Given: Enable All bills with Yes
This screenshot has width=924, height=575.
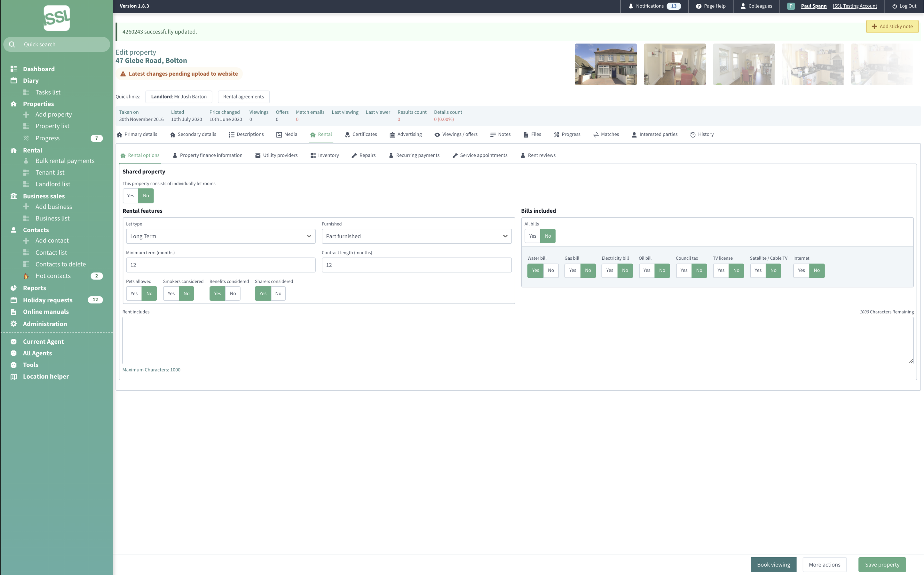Looking at the screenshot, I should 532,236.
